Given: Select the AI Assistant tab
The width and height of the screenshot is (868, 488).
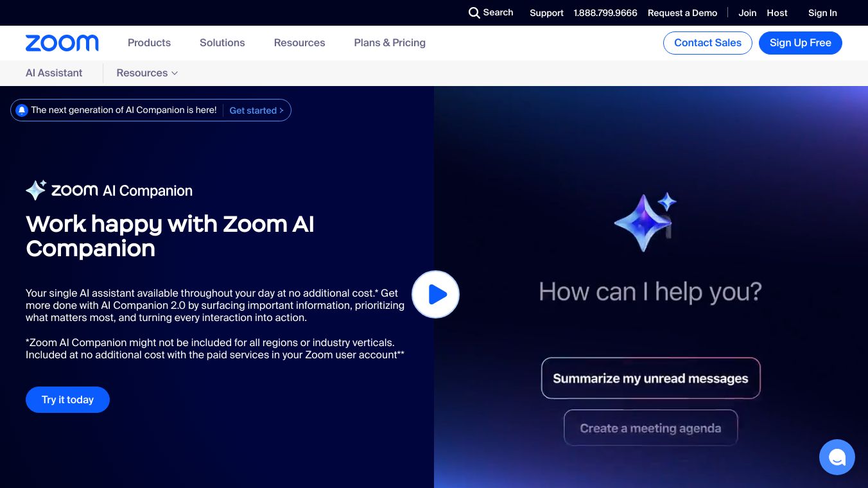Looking at the screenshot, I should (54, 73).
